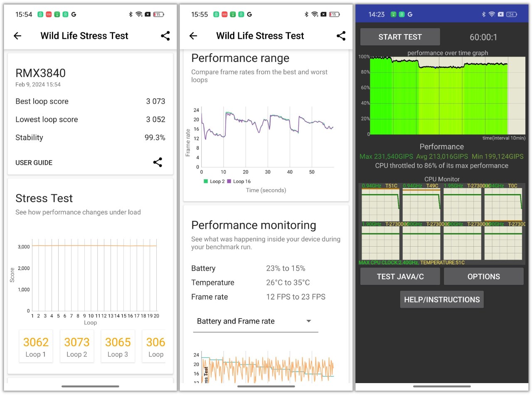Expand the graph selector below Performance monitoring
This screenshot has height=396, width=532.
[x=308, y=321]
